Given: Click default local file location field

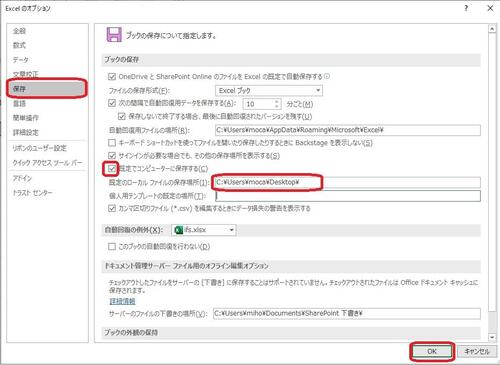Looking at the screenshot, I should click(348, 182).
